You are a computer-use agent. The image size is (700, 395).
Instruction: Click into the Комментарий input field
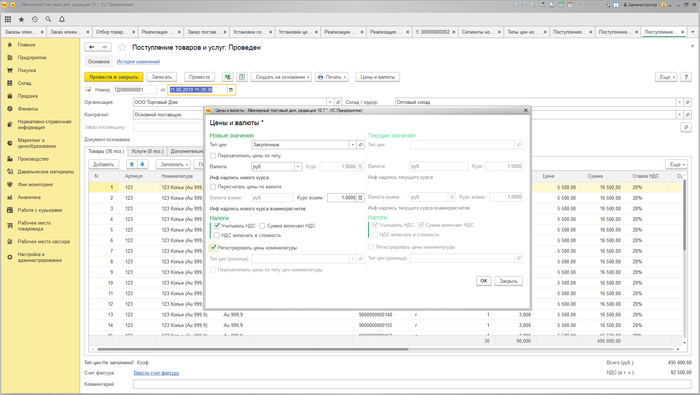click(x=412, y=384)
